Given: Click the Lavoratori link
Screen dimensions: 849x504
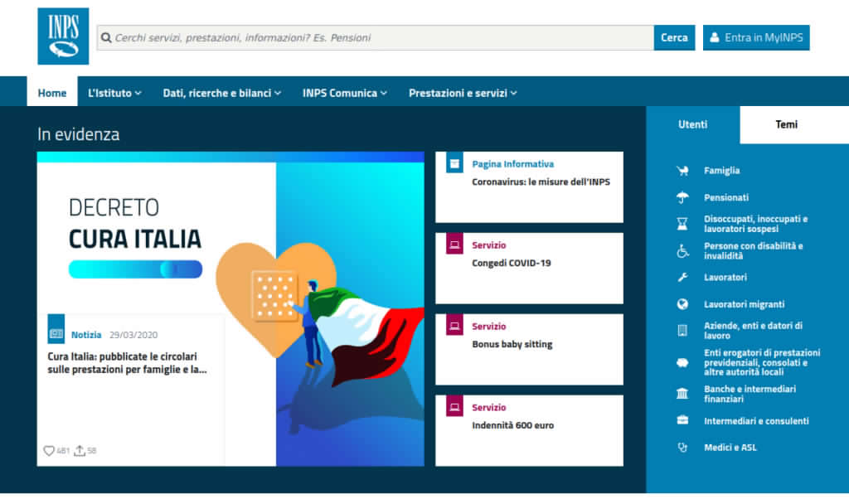Looking at the screenshot, I should (725, 277).
